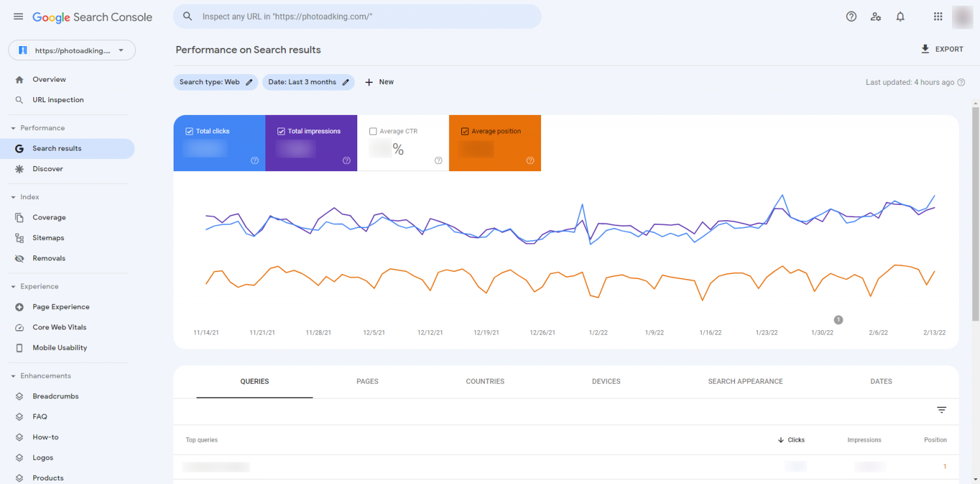This screenshot has width=980, height=484.
Task: Enable the Average CTR metric checkbox
Action: (373, 131)
